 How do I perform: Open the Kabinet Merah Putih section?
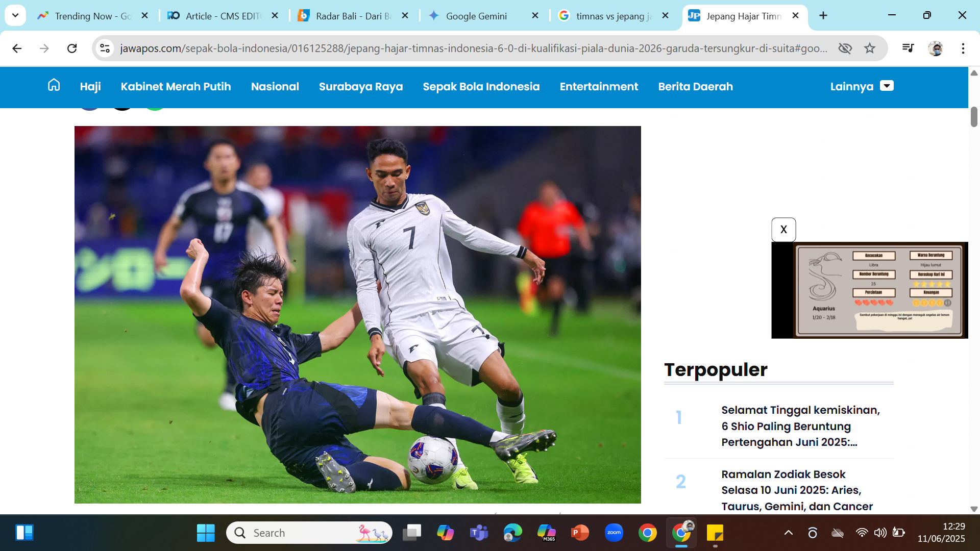pos(176,87)
